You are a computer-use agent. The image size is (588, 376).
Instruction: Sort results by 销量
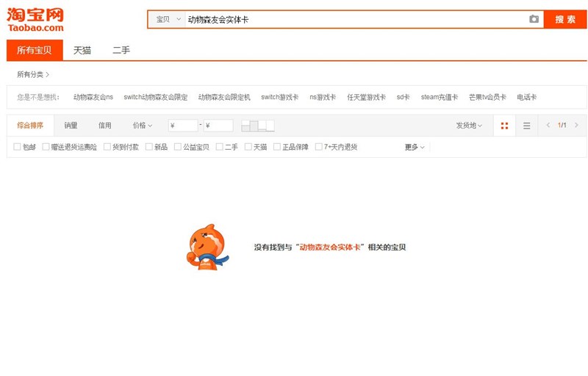pos(71,126)
